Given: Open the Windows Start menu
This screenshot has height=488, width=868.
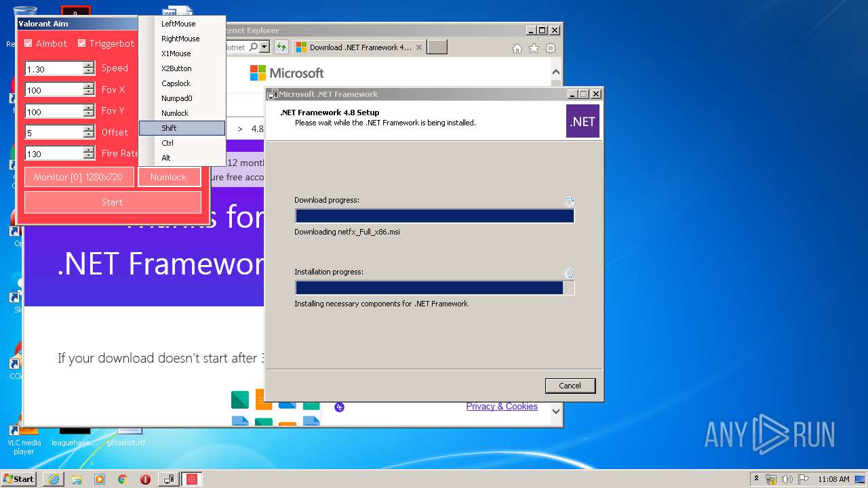Looking at the screenshot, I should pos(19,479).
